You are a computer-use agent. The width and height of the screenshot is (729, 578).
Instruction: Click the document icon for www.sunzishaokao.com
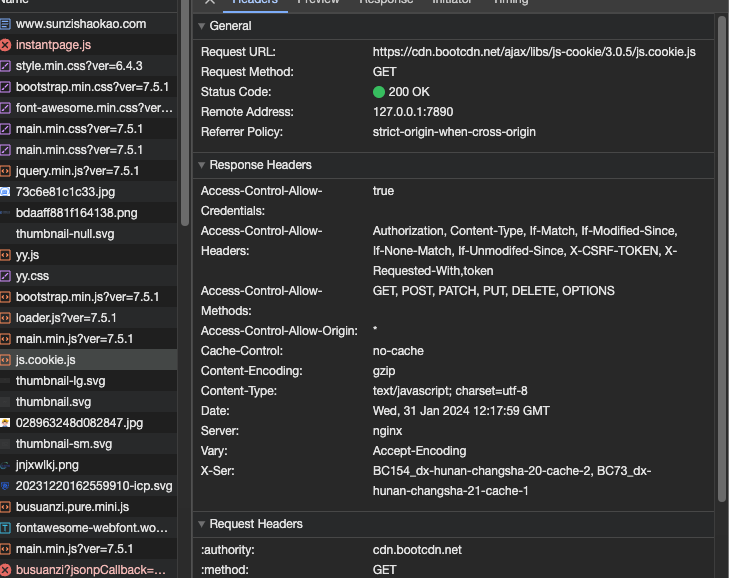tap(5, 24)
